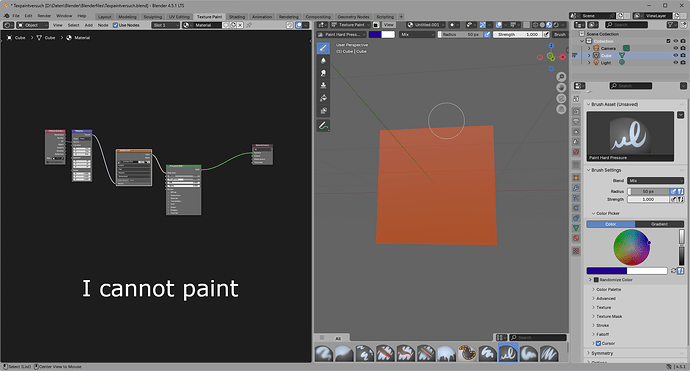Screen dimensions: 690x371
Task: Open the Mix blend dropdown in header
Action: (x=417, y=34)
